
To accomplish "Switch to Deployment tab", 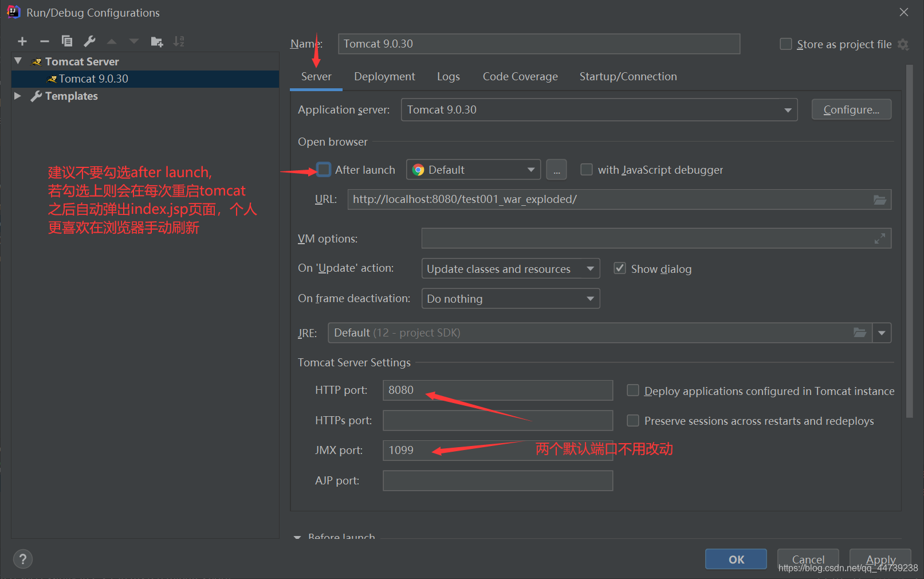I will [x=384, y=77].
